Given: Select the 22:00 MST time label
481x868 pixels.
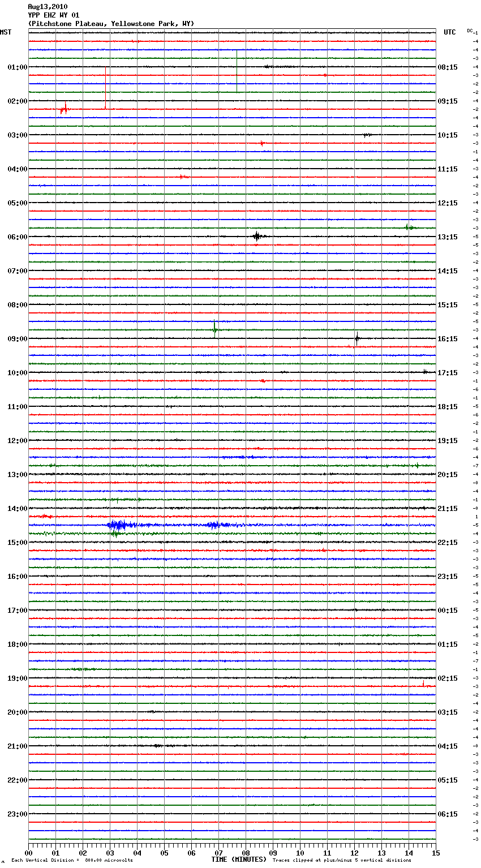Looking at the screenshot, I should [x=18, y=780].
